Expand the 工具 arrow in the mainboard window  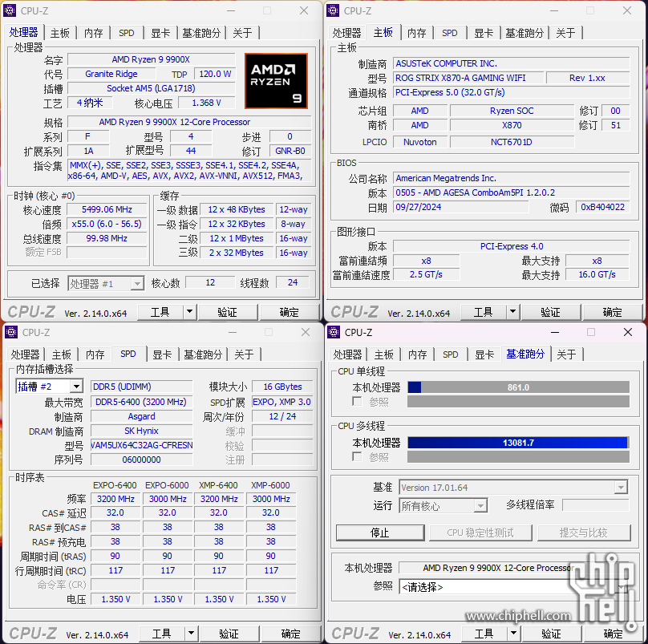[512, 312]
